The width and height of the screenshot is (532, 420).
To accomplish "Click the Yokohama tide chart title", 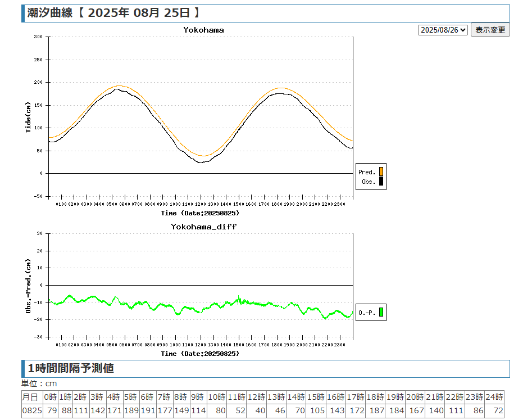I will (x=203, y=30).
